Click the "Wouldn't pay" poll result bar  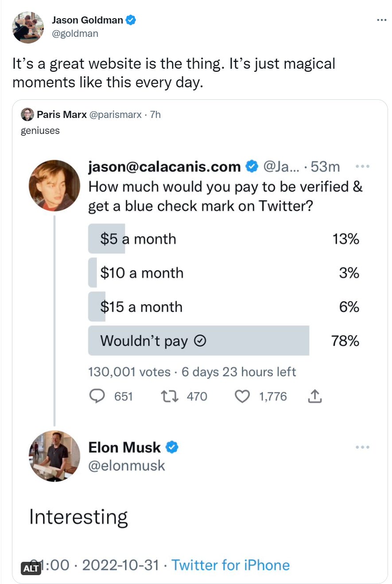click(x=198, y=341)
